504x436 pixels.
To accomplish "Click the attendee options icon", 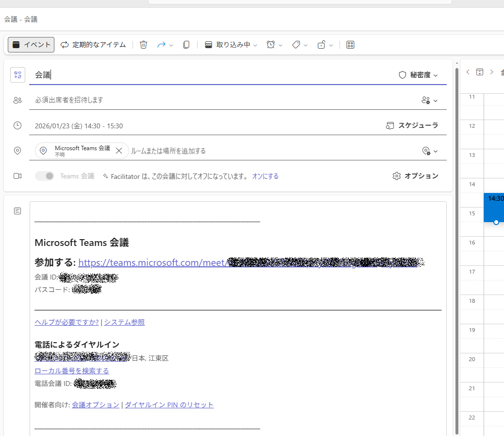I will (426, 101).
